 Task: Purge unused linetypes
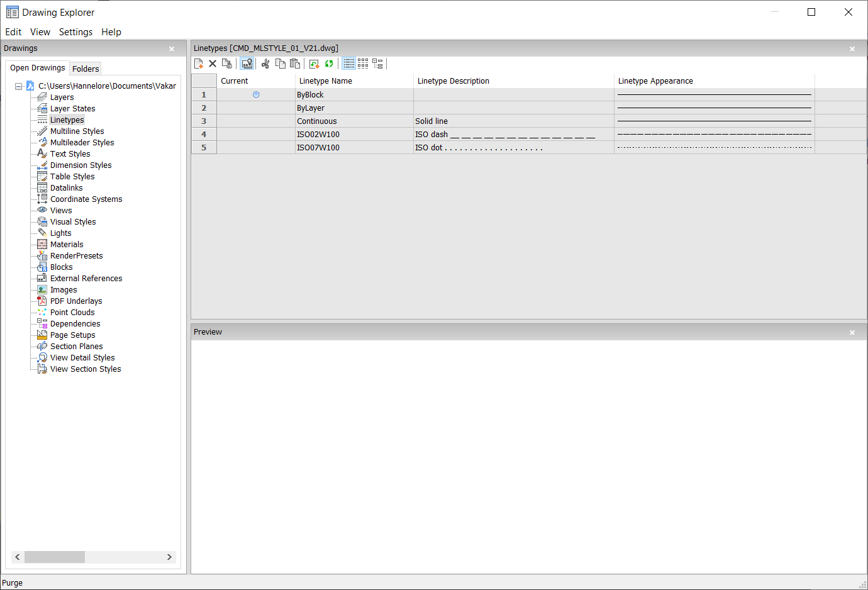[x=227, y=63]
